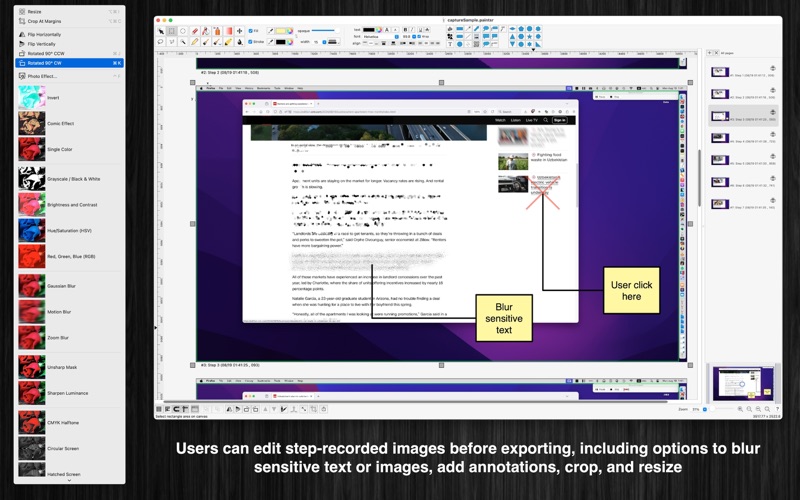Choose the red eraser tool
This screenshot has height=500, width=800.
195,31
